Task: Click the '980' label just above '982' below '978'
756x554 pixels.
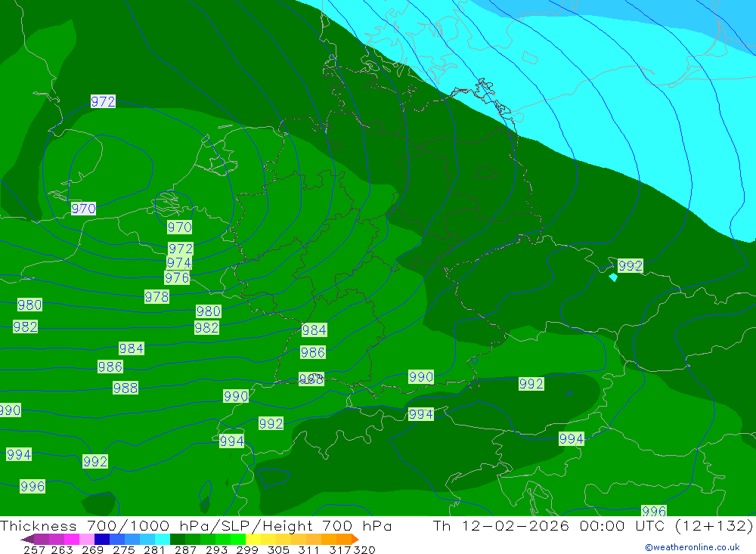Action: pyautogui.click(x=209, y=311)
